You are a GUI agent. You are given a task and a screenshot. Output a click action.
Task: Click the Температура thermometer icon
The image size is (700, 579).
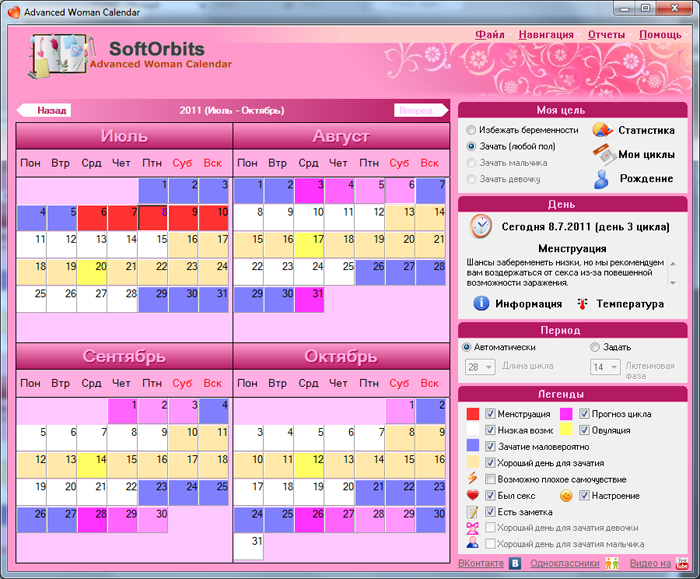[x=583, y=303]
